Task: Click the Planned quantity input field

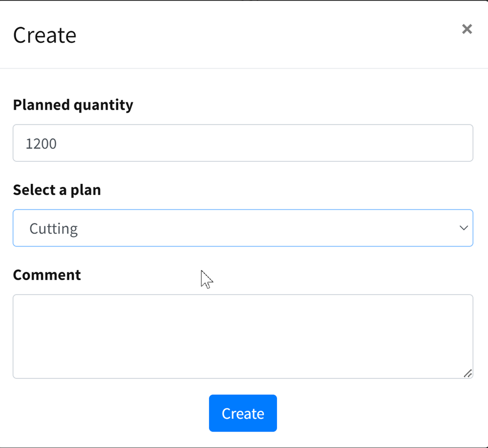Action: (242, 143)
